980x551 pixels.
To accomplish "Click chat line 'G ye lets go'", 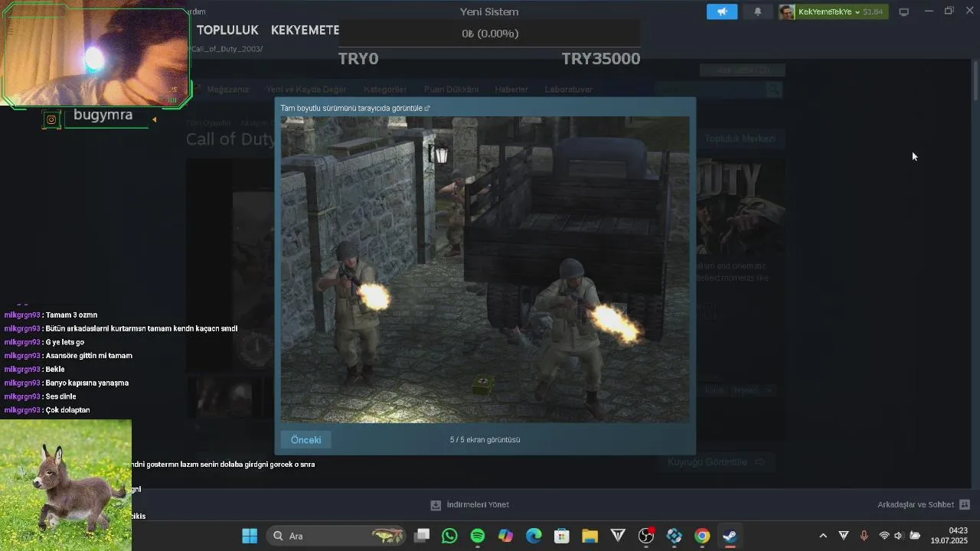I will click(65, 342).
